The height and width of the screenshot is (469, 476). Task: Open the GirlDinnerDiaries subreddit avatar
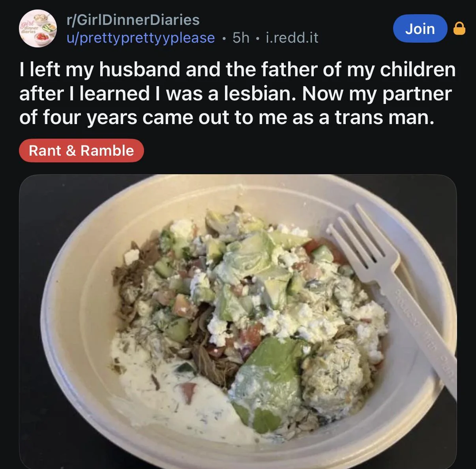38,28
